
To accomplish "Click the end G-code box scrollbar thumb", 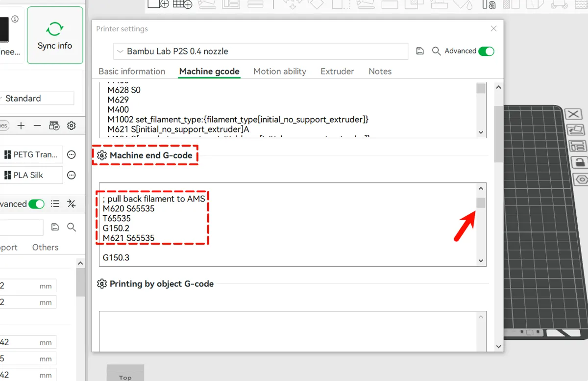I will coord(481,203).
